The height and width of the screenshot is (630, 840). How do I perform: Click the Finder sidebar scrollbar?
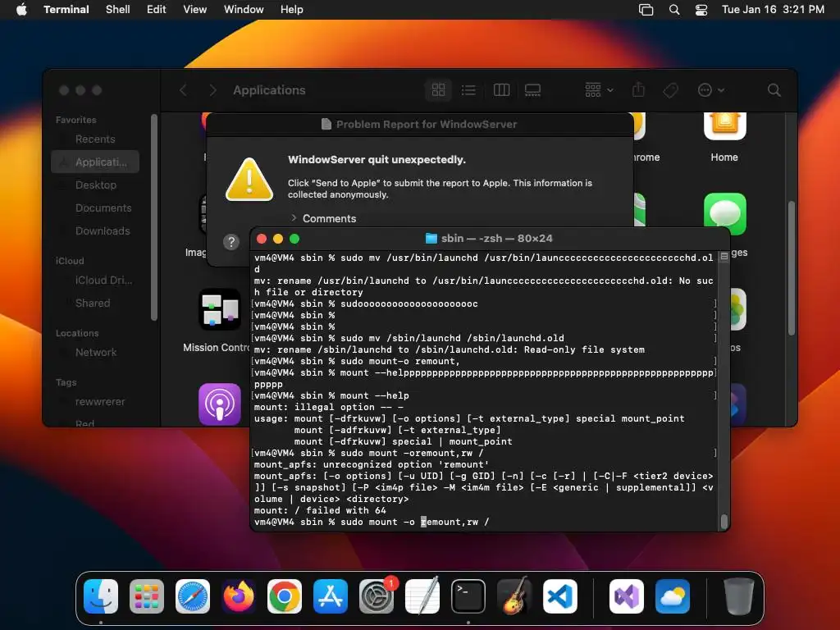pos(154,217)
